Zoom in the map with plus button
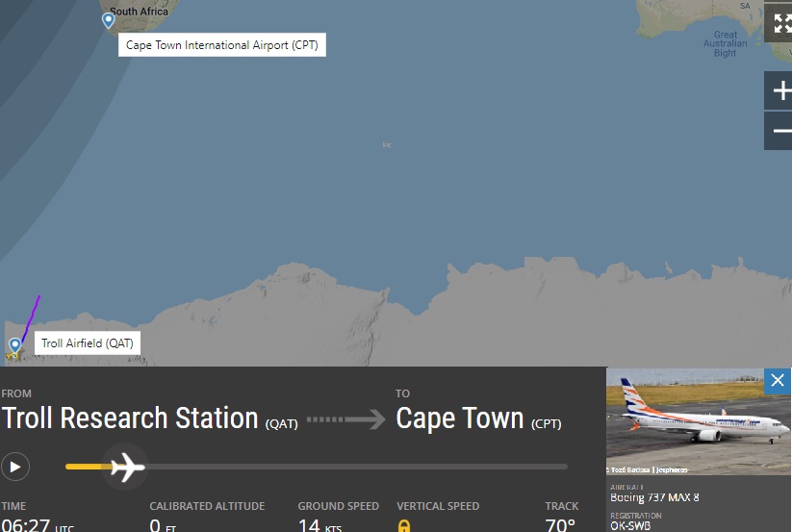 tap(780, 90)
